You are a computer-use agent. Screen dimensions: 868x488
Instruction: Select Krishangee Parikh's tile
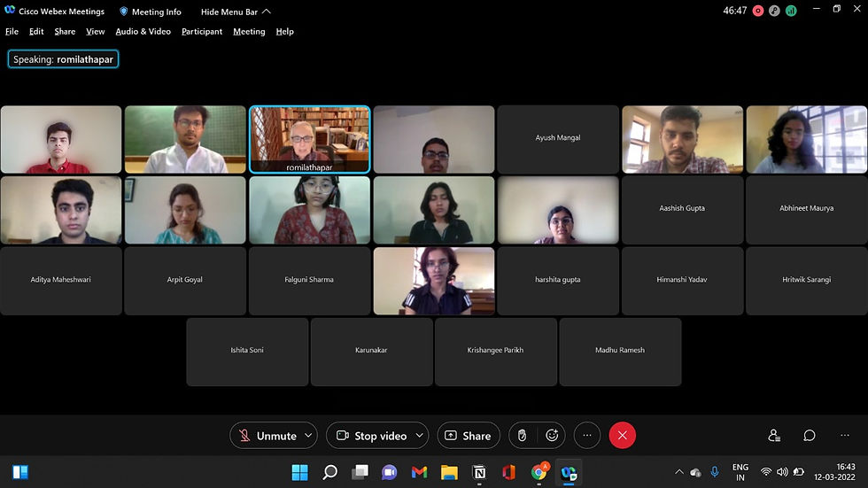click(x=495, y=352)
